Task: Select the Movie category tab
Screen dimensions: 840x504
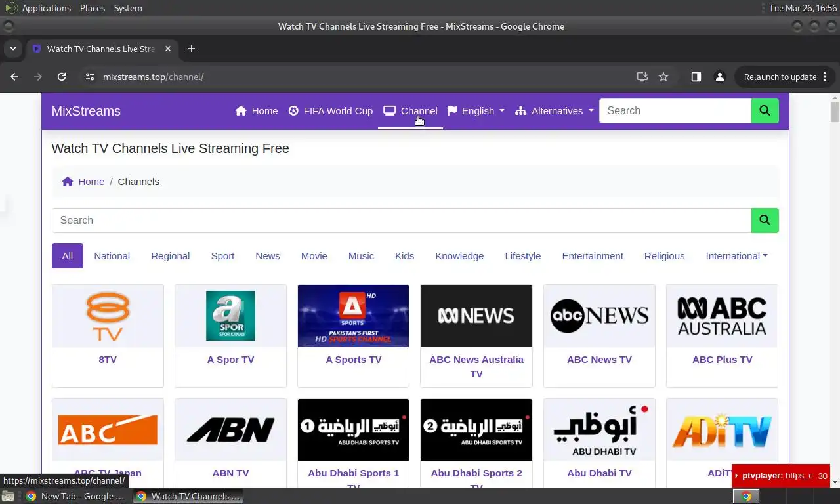Action: coord(314,256)
